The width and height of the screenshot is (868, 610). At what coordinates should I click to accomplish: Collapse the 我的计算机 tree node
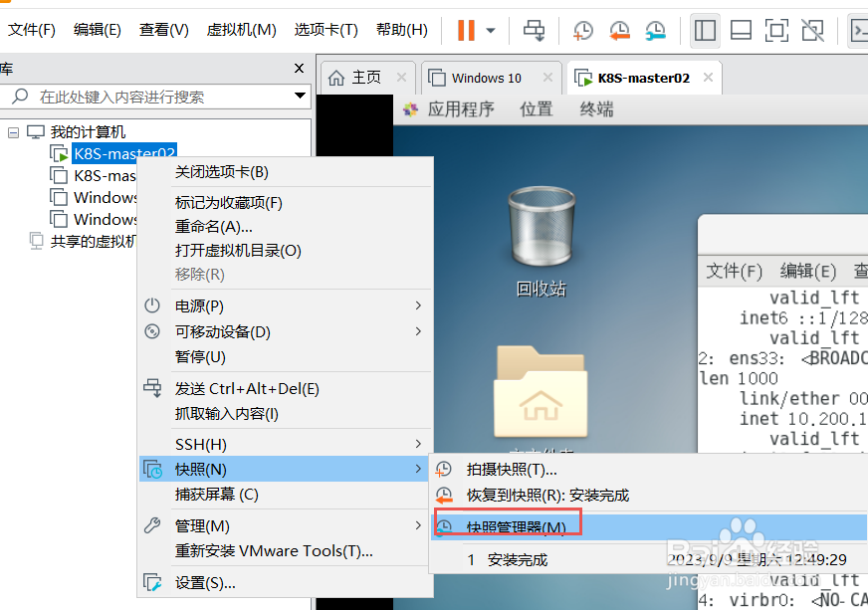pos(11,130)
